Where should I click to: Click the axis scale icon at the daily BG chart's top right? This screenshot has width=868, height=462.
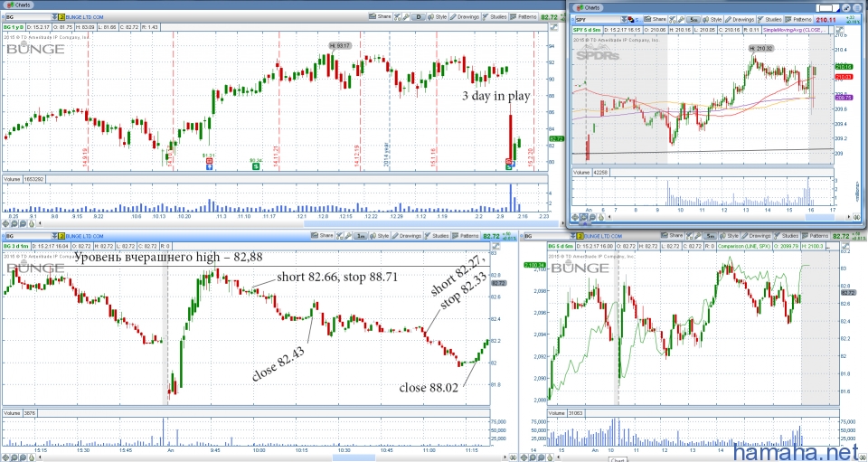tap(554, 26)
